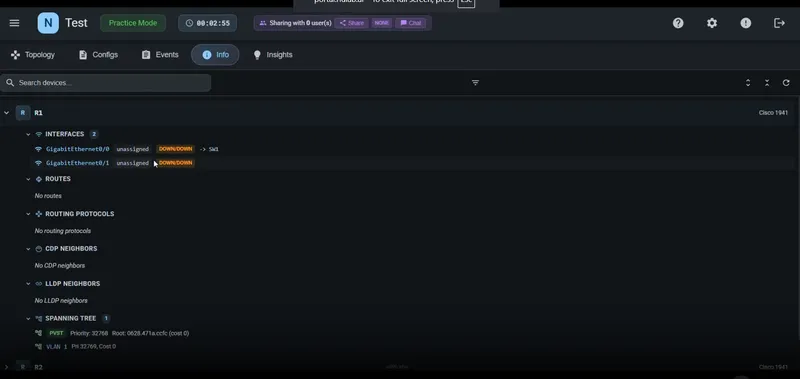This screenshot has height=379, width=800.
Task: Click the No routes text
Action: click(x=48, y=196)
